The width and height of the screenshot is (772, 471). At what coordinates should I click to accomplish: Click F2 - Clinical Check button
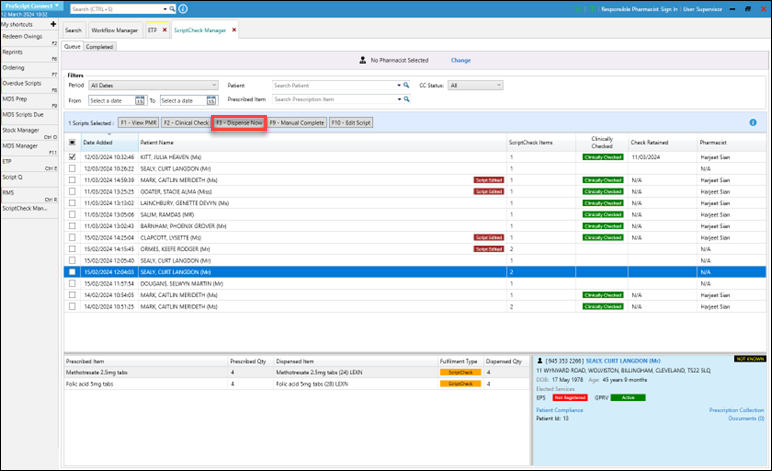pos(186,123)
